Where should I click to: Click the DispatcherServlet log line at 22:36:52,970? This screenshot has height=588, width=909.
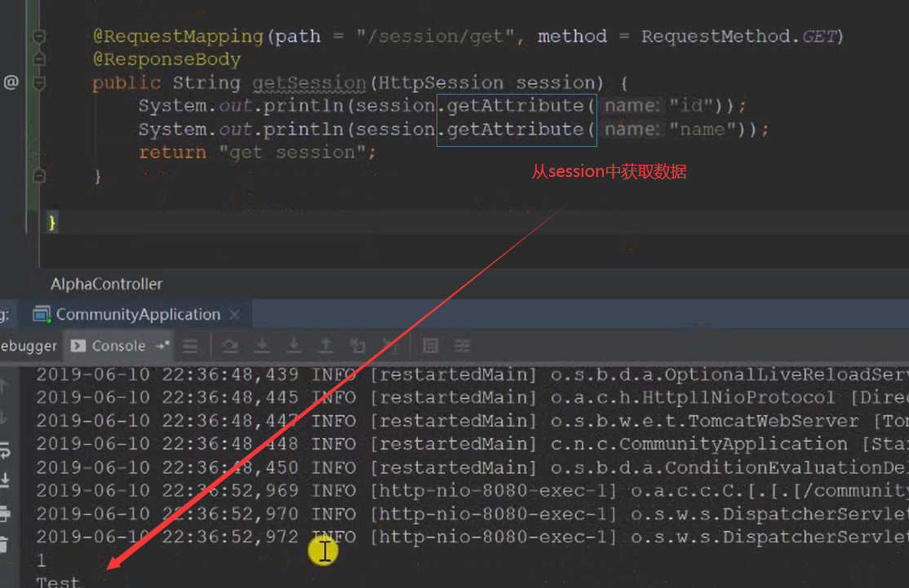[472, 514]
